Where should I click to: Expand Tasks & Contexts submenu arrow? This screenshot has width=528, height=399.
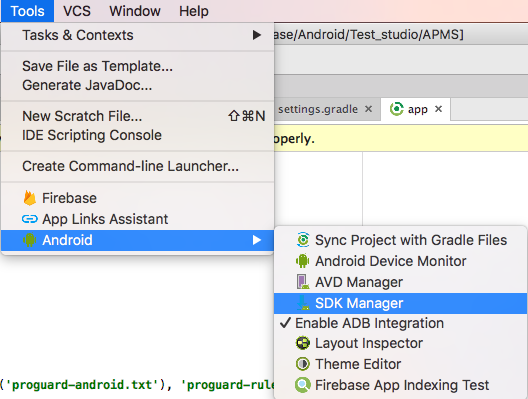tap(257, 35)
